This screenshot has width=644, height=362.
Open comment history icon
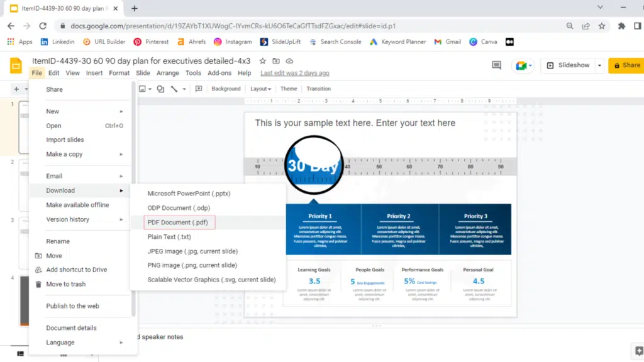click(496, 65)
